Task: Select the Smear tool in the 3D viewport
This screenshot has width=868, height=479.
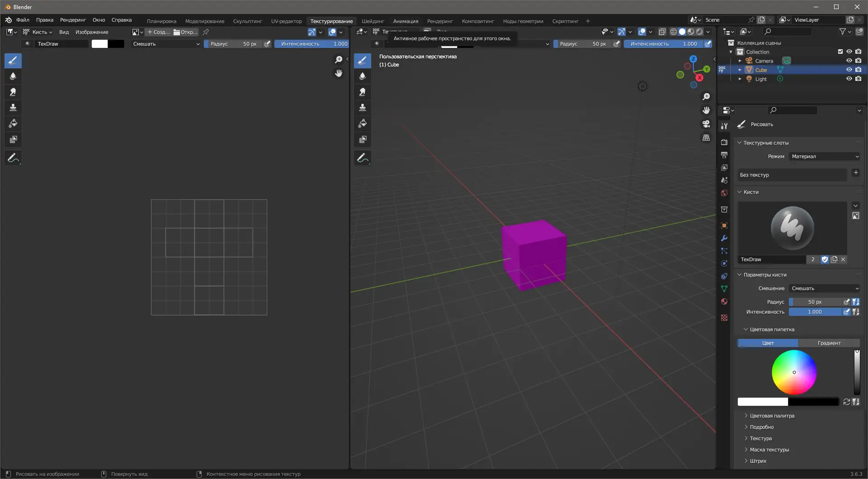Action: 363,92
